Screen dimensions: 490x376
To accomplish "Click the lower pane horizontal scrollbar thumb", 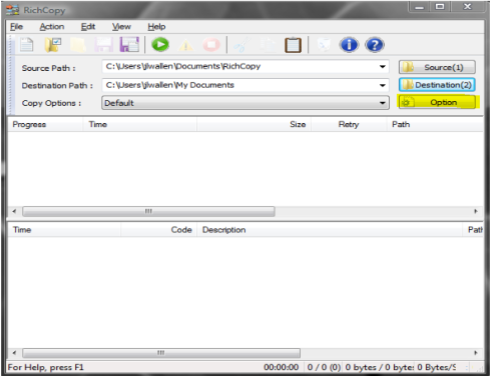I will [x=161, y=353].
